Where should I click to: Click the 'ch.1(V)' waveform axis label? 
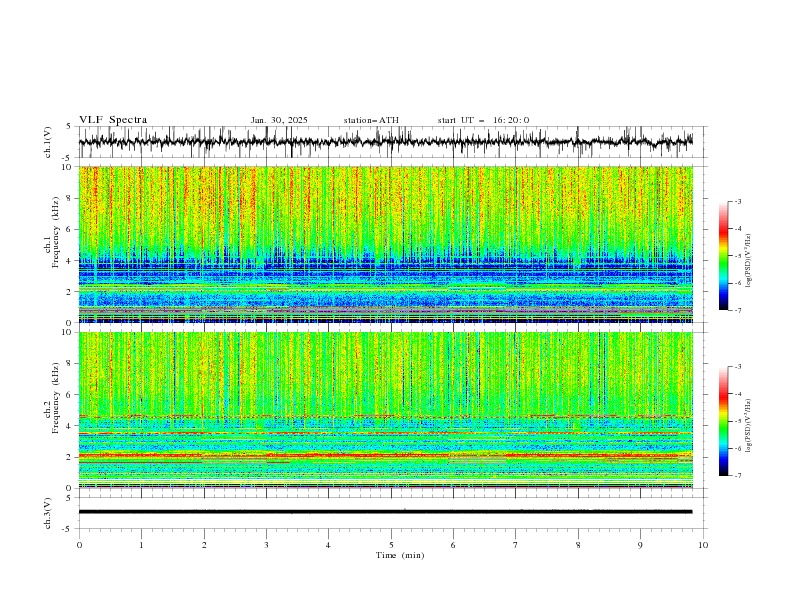48,142
